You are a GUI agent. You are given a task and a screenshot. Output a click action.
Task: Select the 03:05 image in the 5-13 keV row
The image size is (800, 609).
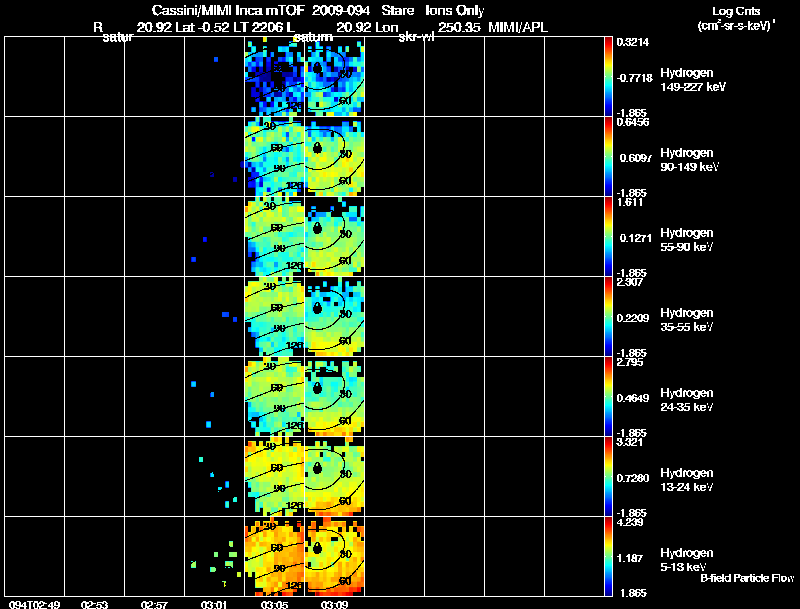274,556
